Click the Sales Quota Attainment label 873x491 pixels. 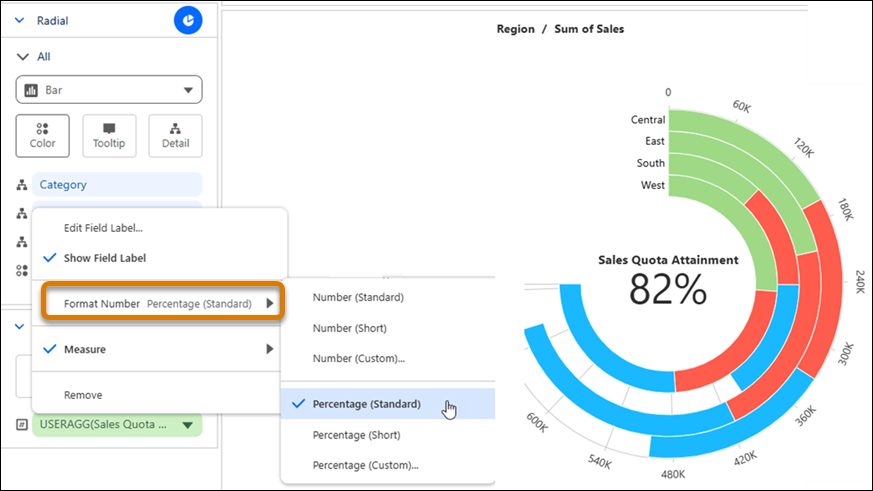click(x=668, y=260)
